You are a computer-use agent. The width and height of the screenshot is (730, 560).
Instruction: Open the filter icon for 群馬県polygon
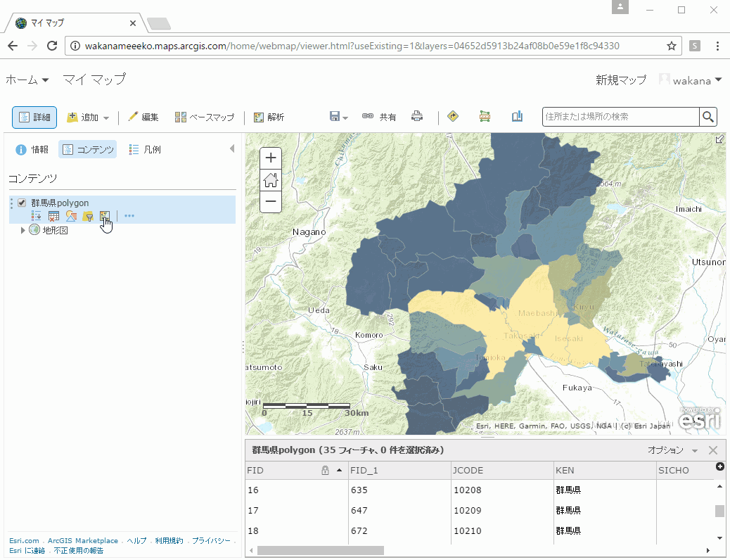88,216
